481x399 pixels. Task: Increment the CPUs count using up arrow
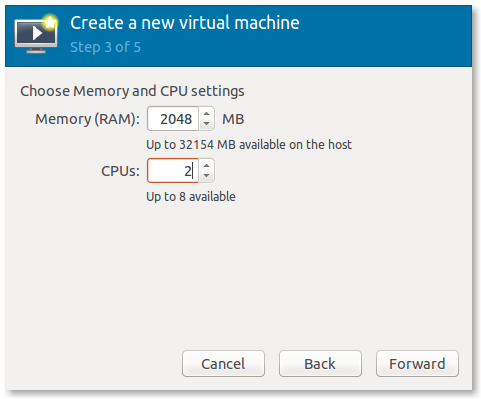[x=206, y=166]
